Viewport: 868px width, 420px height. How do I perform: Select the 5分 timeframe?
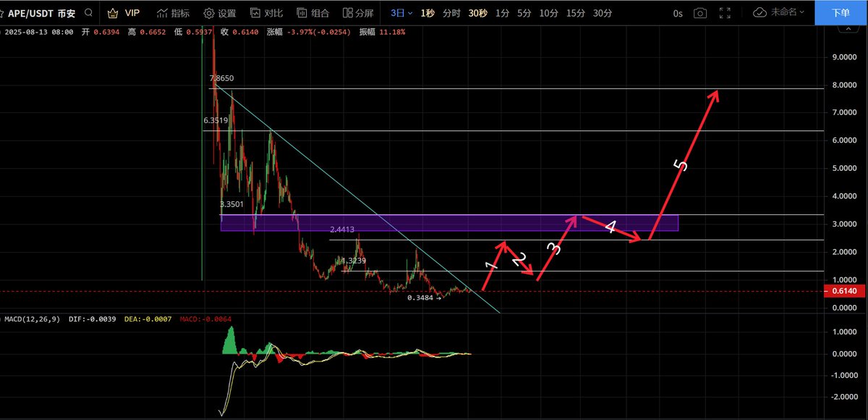pos(524,13)
